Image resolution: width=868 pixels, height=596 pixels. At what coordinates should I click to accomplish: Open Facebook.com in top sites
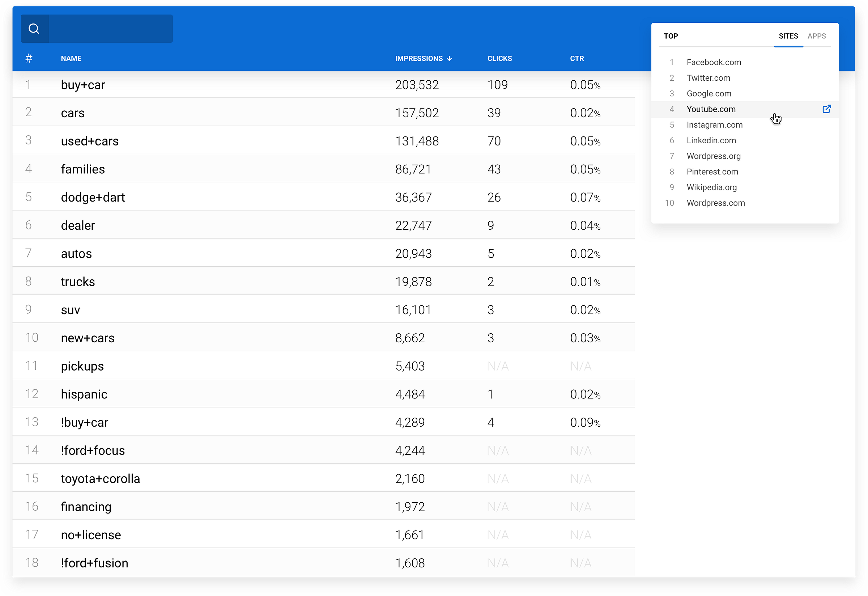pyautogui.click(x=714, y=62)
